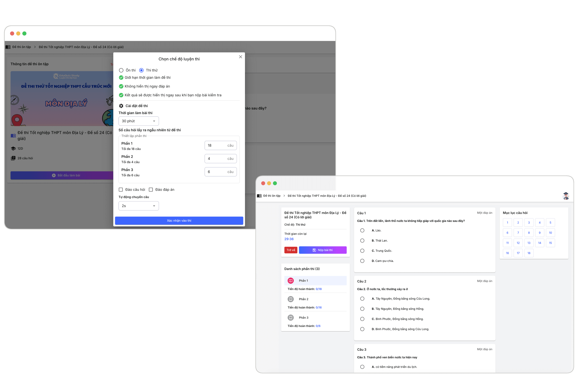588x392 pixels.
Task: Jump to question 13 in index
Action: [529, 243]
